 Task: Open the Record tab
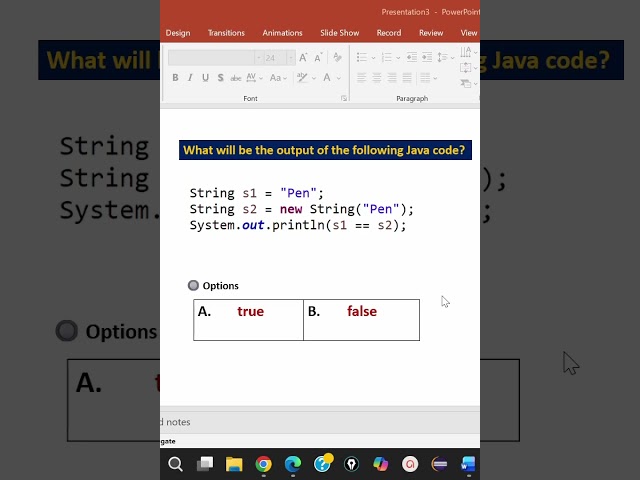pyautogui.click(x=389, y=33)
